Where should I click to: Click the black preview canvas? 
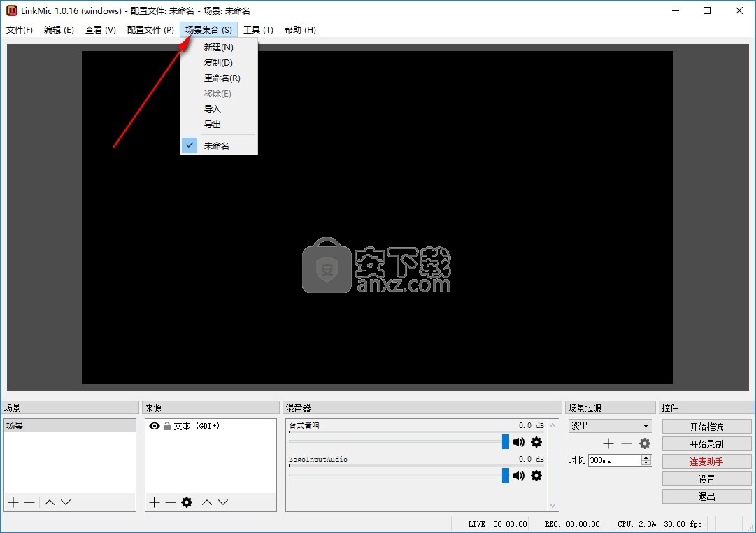378,218
